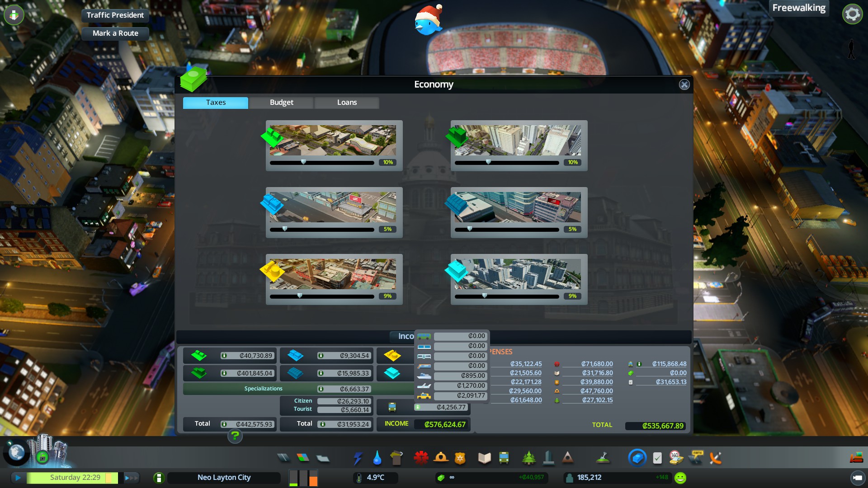
Task: Open the Garbage services icon
Action: [396, 458]
